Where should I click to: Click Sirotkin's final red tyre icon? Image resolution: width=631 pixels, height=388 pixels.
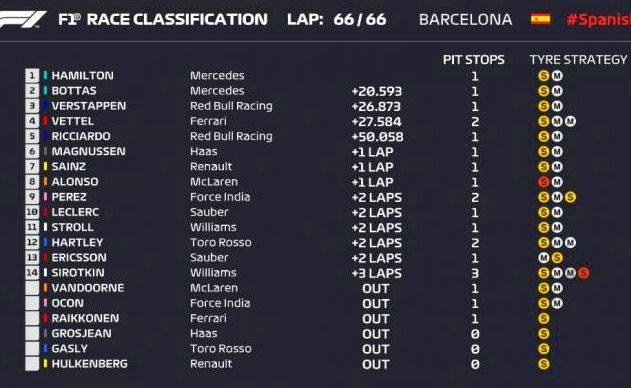click(584, 273)
